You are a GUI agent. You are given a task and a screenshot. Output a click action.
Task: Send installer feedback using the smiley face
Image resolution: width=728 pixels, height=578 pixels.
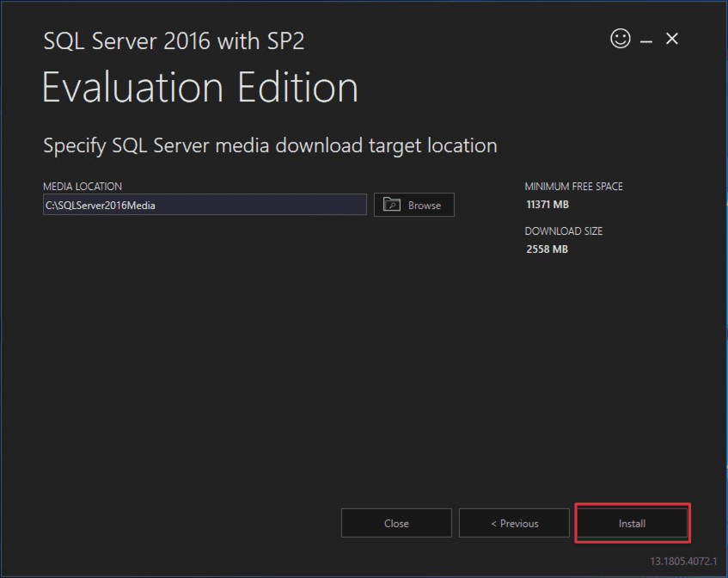coord(621,39)
